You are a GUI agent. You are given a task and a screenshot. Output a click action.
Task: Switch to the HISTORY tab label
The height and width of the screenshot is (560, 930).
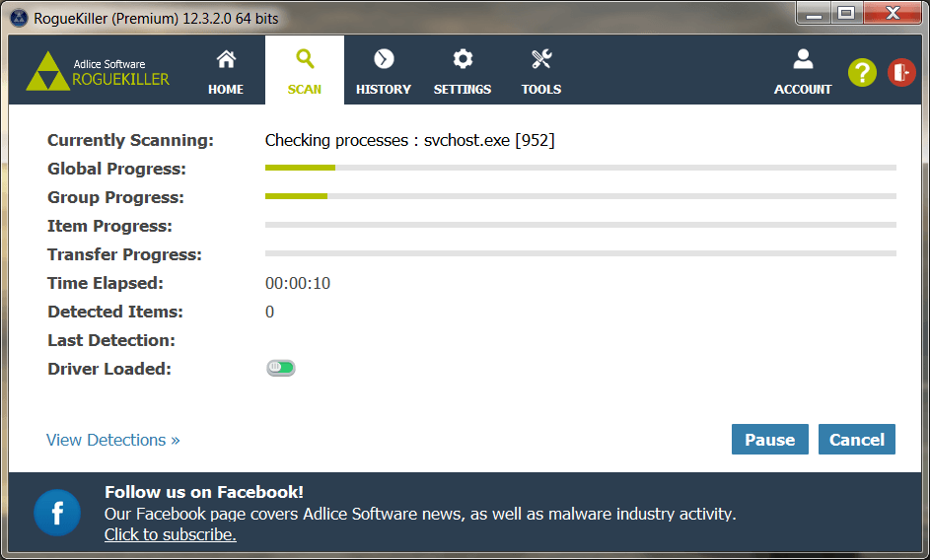pos(384,90)
